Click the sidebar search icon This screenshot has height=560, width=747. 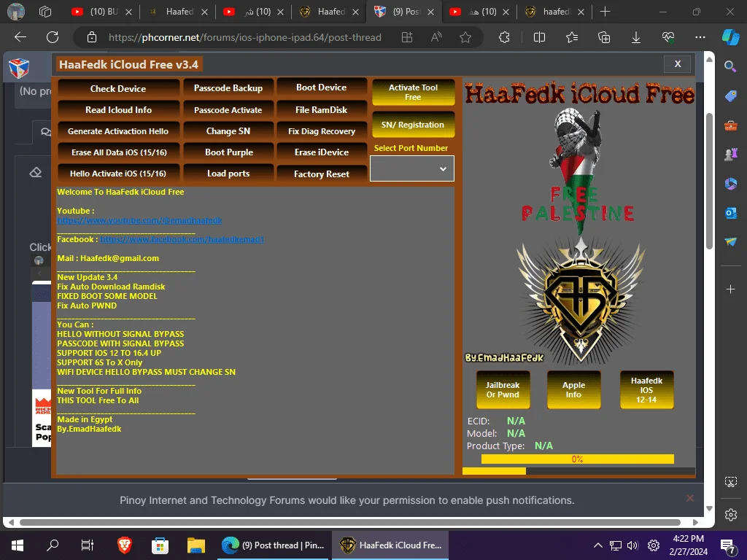pos(730,66)
